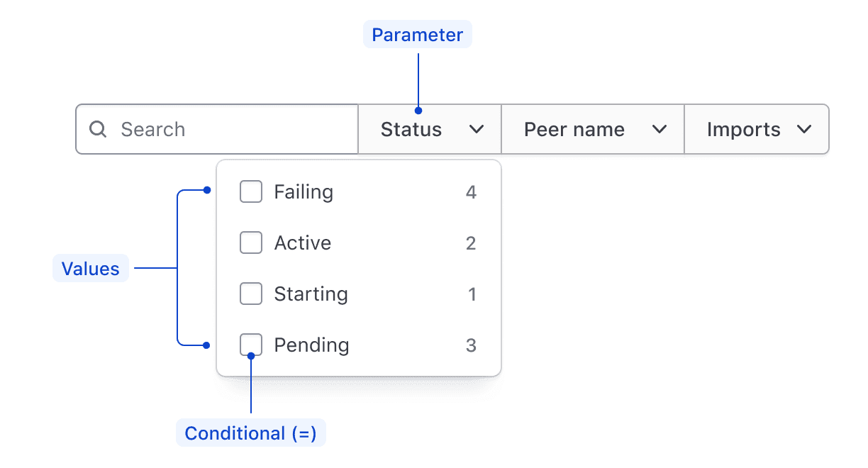The width and height of the screenshot is (868, 468).
Task: Click the Conditional (=) label badge
Action: 251,433
